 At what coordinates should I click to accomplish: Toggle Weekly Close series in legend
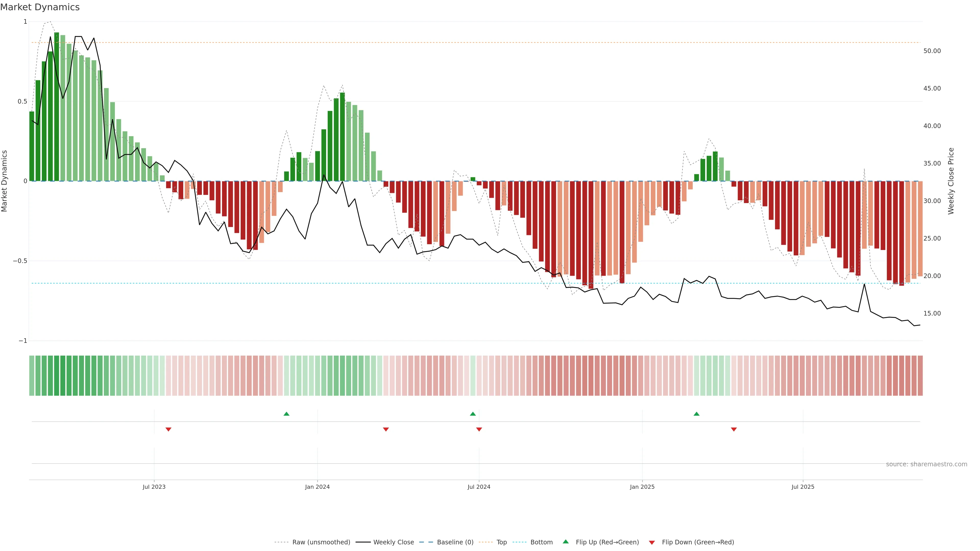(393, 542)
